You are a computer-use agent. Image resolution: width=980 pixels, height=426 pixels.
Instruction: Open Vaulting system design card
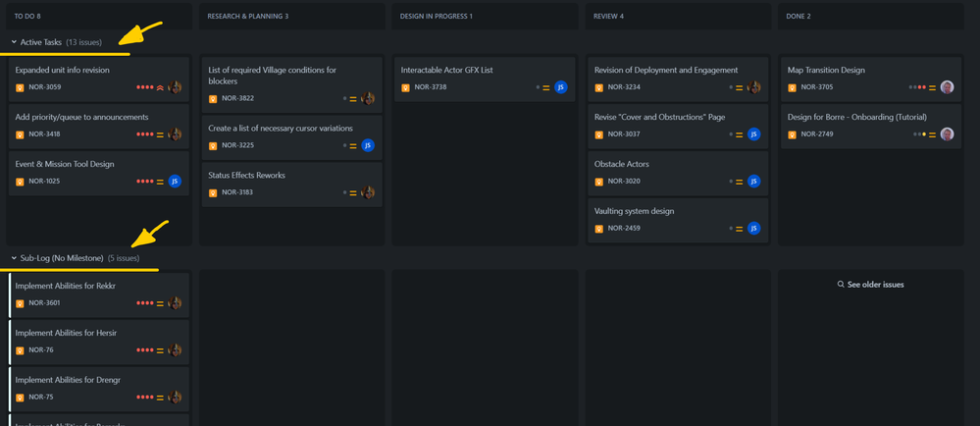click(x=678, y=221)
